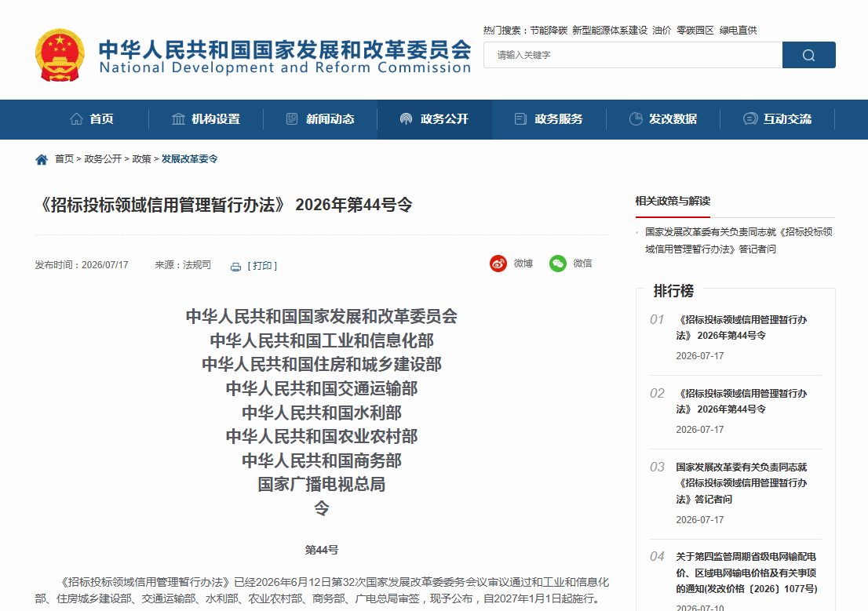Click the national emblem logo
Screen dimensions: 868x611
point(60,56)
